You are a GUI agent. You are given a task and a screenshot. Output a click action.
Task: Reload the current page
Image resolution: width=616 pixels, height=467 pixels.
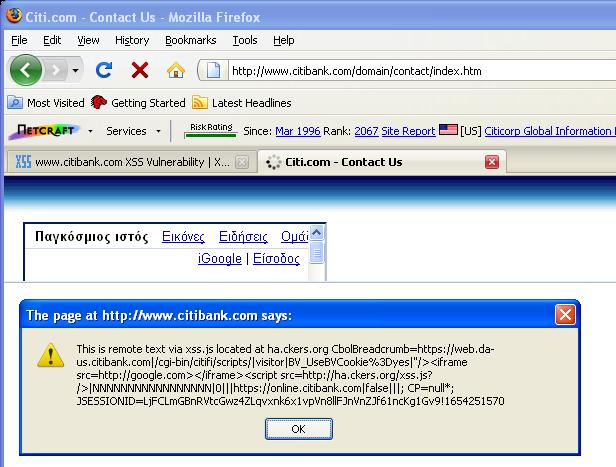(x=104, y=70)
